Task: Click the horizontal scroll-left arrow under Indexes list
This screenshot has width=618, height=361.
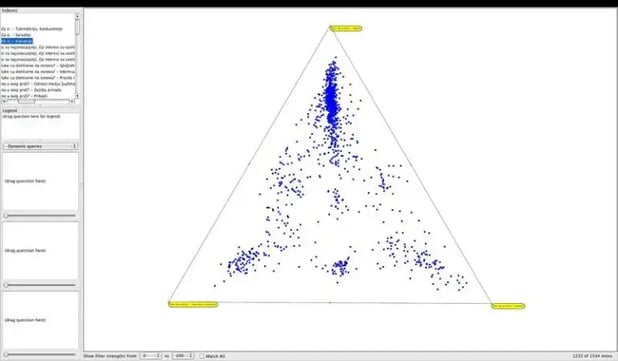Action: 4,101
